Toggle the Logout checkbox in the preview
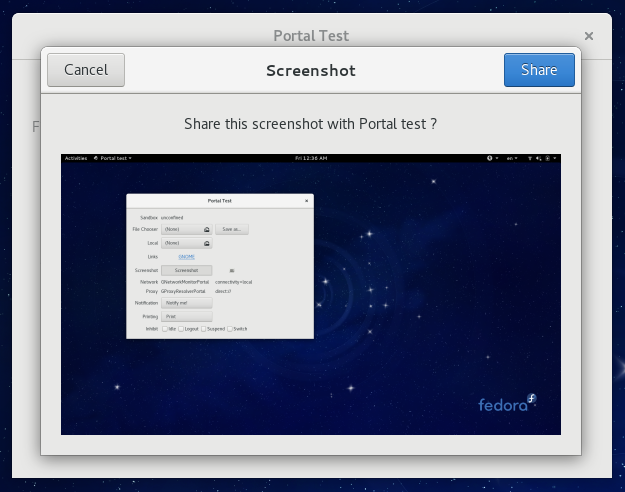The width and height of the screenshot is (625, 492). 181,328
